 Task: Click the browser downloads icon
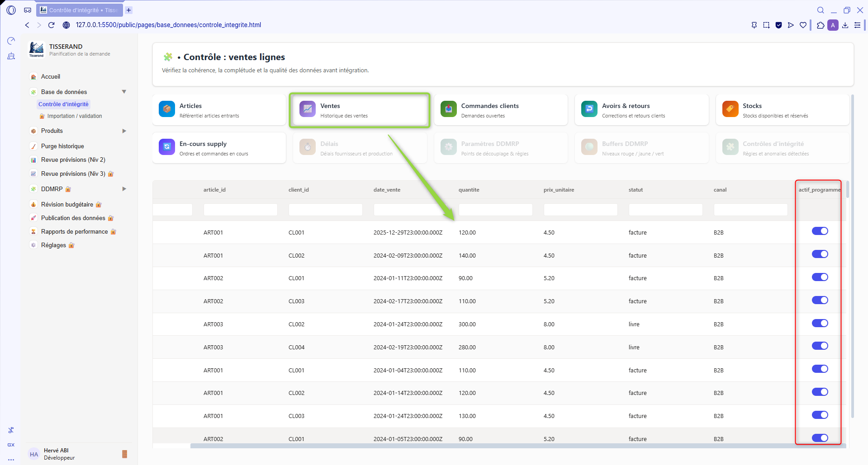(x=845, y=25)
